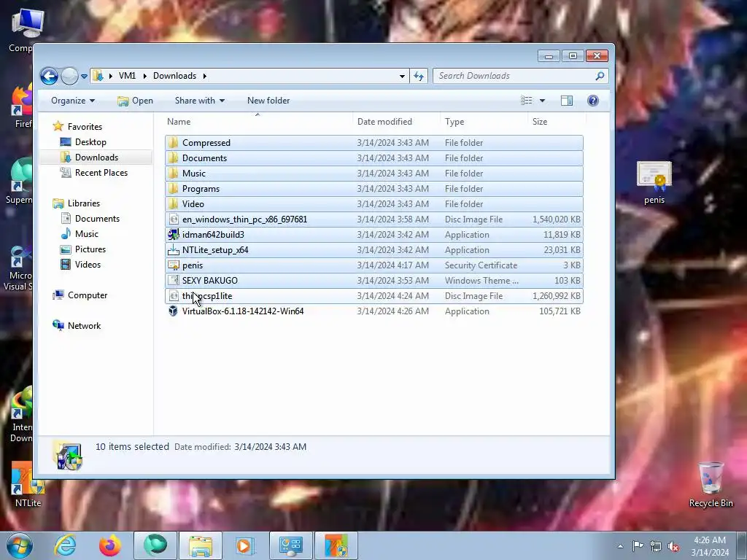Click the Downloads breadcrumb segment

pyautogui.click(x=174, y=76)
